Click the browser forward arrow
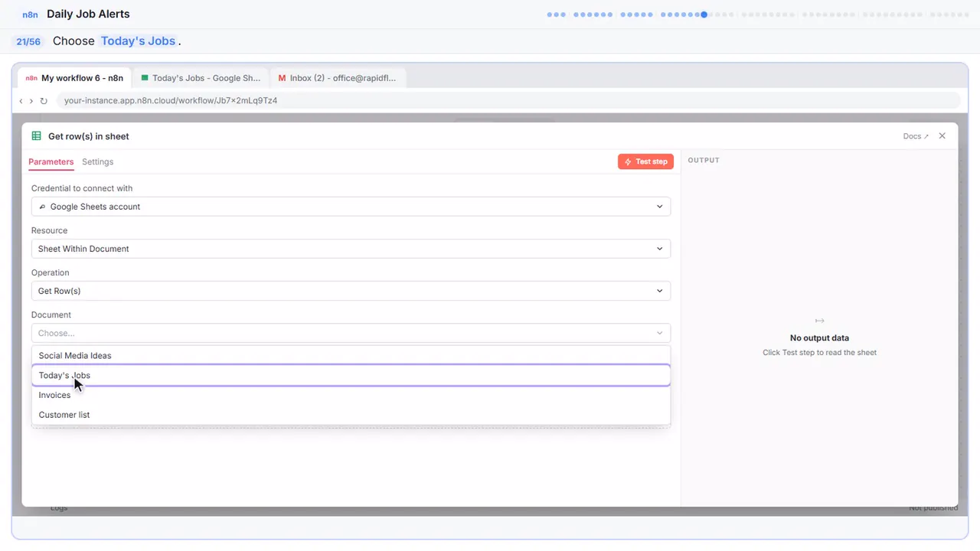980x551 pixels. 31,101
